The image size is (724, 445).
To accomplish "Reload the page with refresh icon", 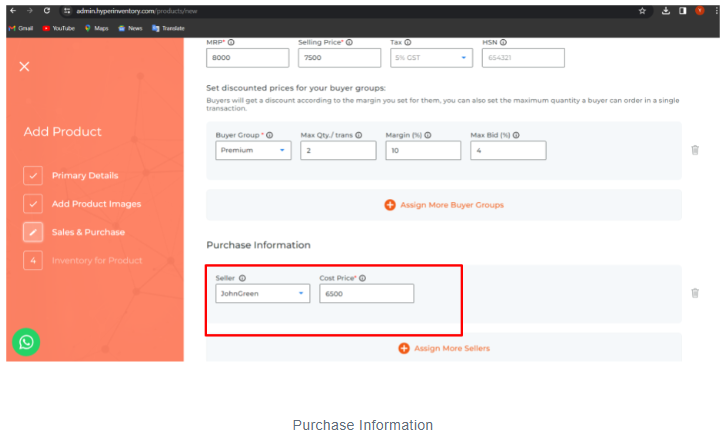I will (47, 11).
